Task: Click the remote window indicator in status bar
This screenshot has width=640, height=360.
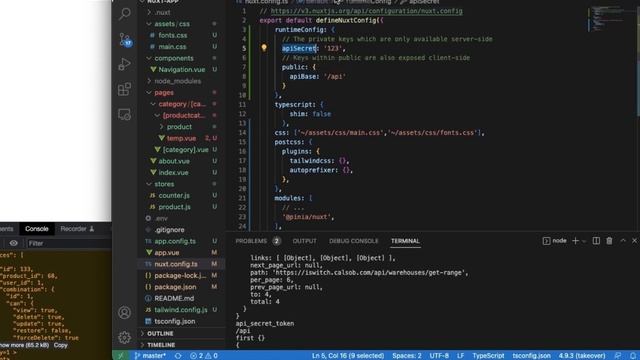Action: pos(121,356)
